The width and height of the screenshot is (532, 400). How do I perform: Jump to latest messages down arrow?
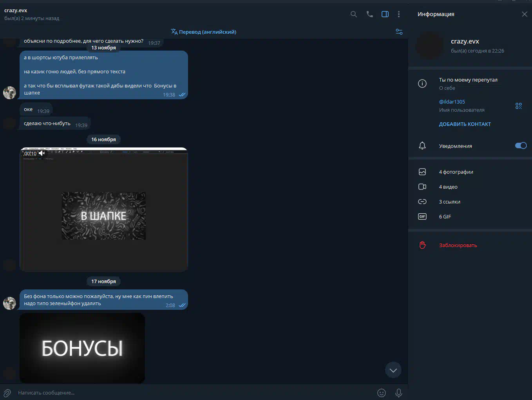(x=393, y=370)
